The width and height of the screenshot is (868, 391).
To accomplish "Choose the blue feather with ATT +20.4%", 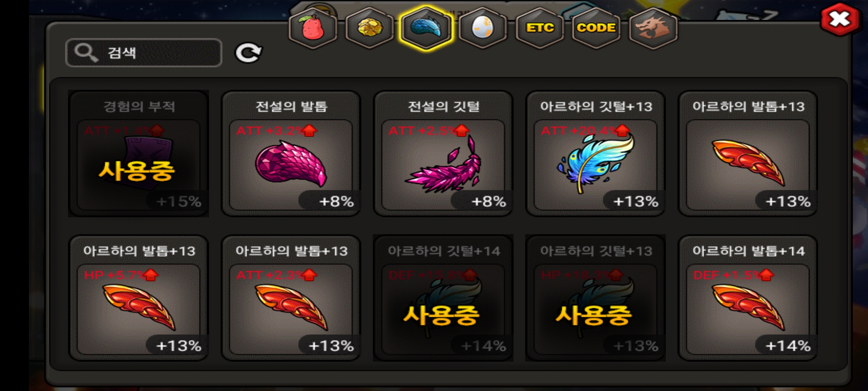I will (x=596, y=154).
